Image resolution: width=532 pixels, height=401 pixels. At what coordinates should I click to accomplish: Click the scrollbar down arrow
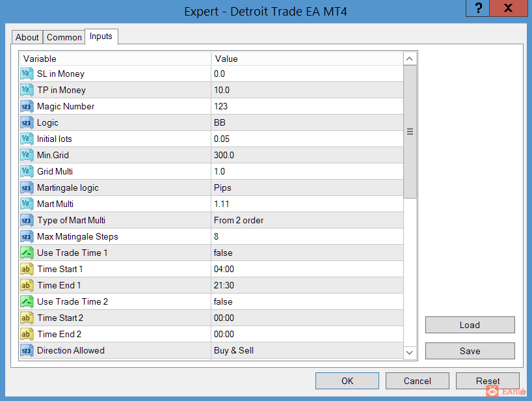pyautogui.click(x=410, y=352)
